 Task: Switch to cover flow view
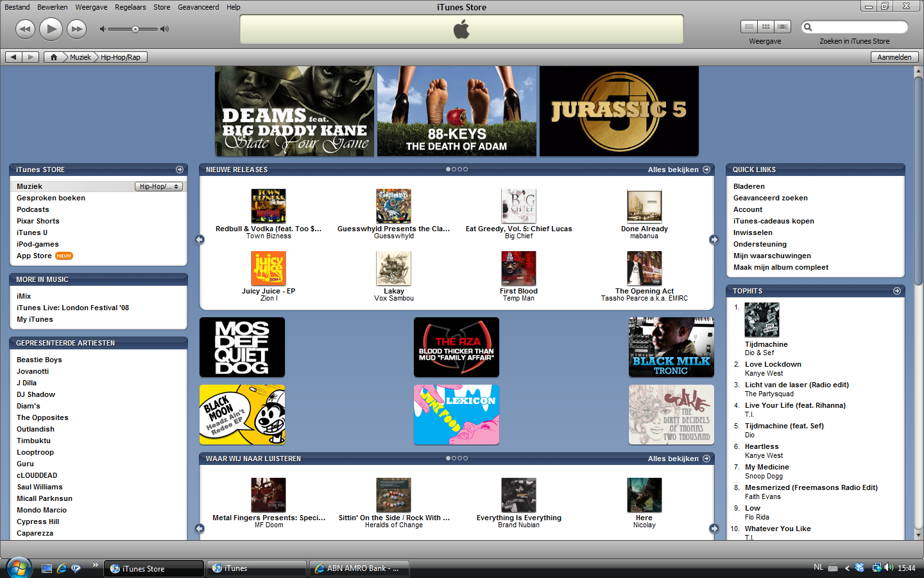[x=782, y=26]
